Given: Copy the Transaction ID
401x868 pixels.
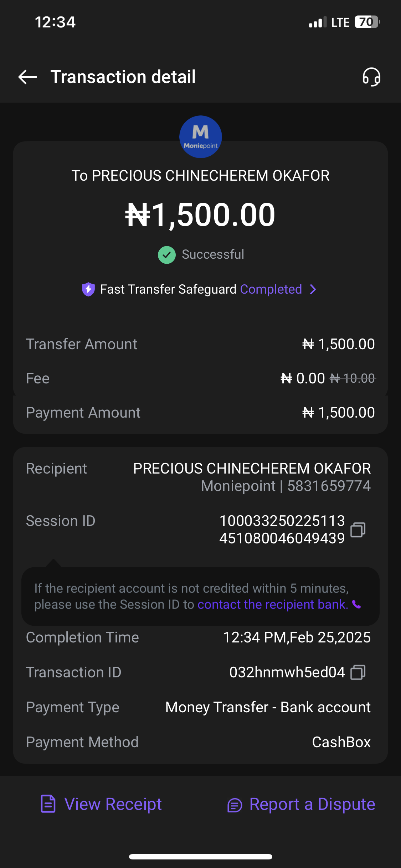Looking at the screenshot, I should pos(358,673).
